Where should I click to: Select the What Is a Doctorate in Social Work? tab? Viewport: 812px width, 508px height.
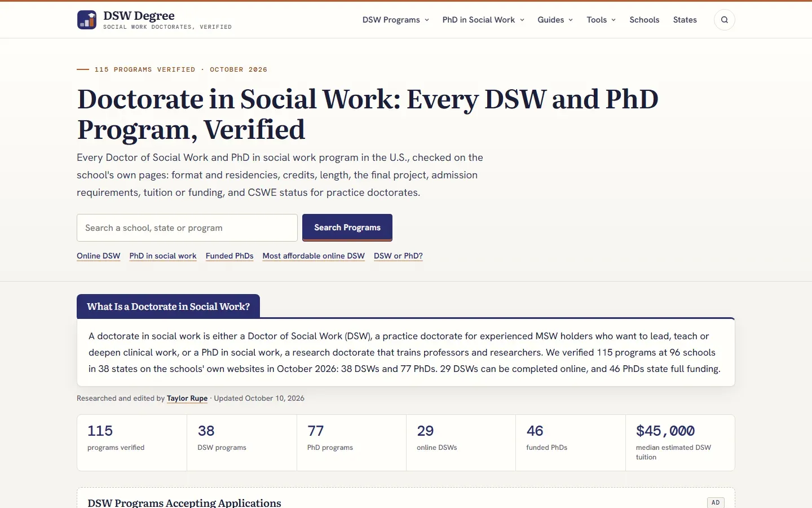tap(168, 306)
